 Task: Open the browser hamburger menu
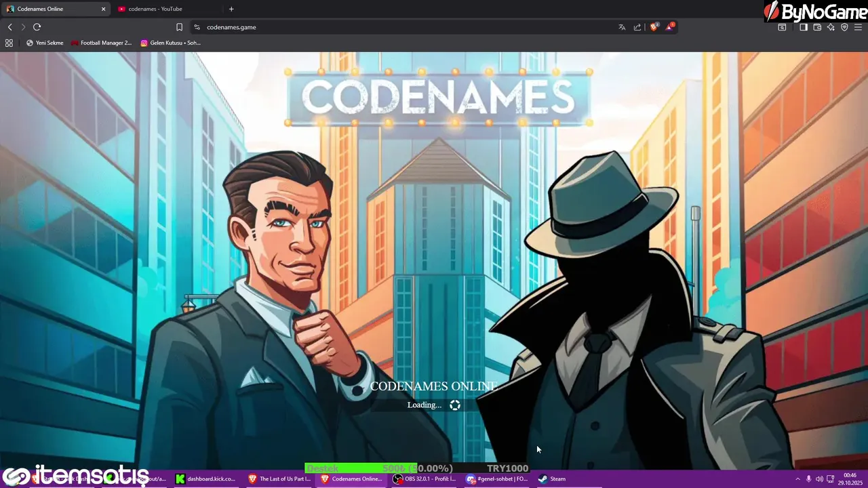pyautogui.click(x=858, y=27)
